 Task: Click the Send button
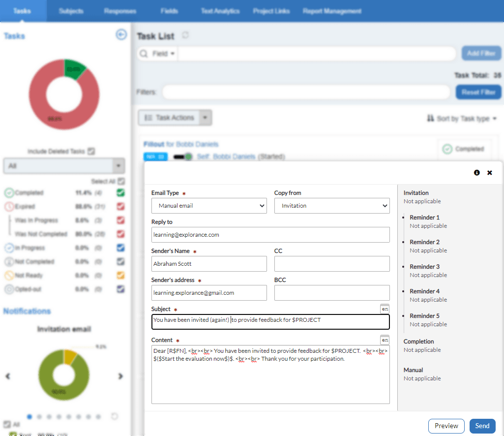pyautogui.click(x=482, y=426)
